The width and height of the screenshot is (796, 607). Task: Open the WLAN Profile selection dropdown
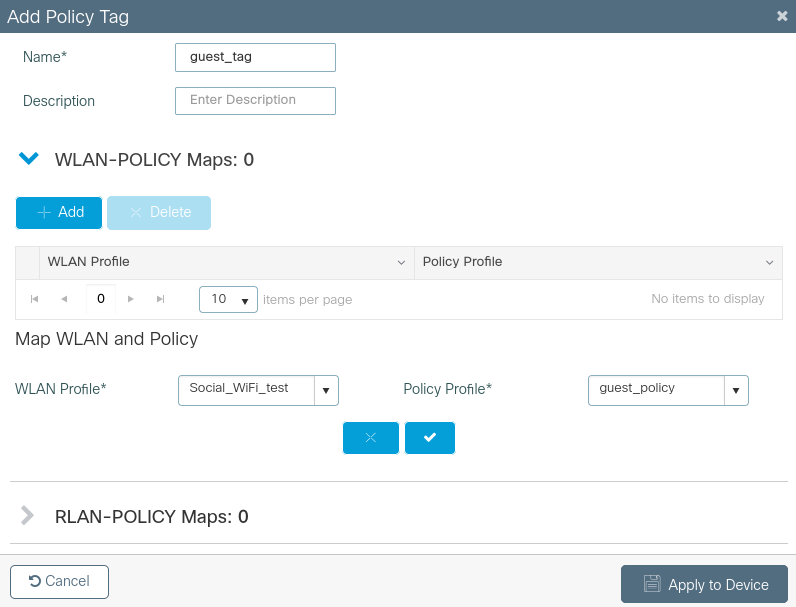coord(326,390)
